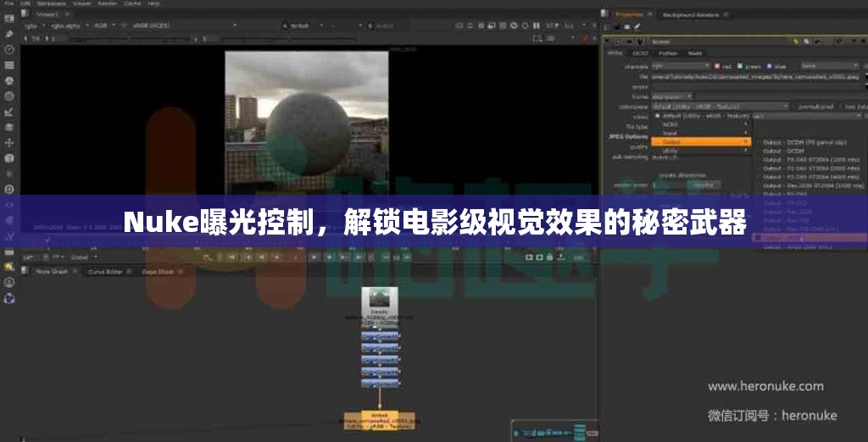
Task: Switch to the Dope Sheet tab
Action: [x=157, y=272]
